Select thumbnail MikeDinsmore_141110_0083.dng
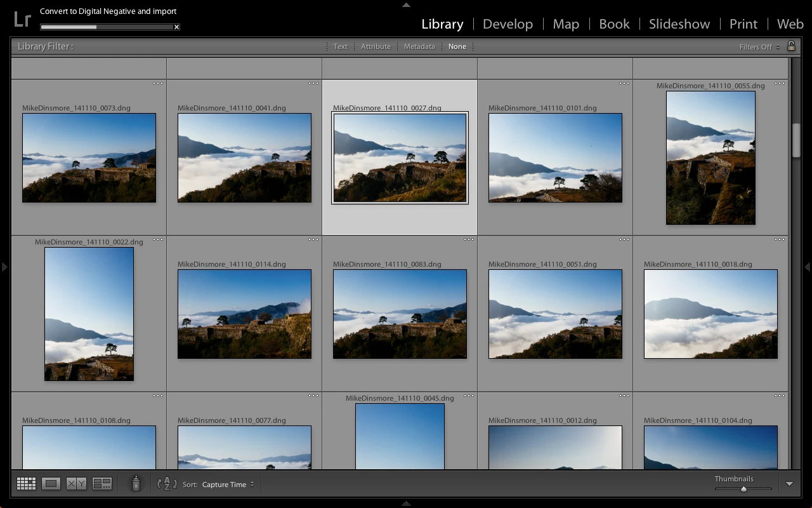Viewport: 812px width, 508px height. (x=400, y=314)
